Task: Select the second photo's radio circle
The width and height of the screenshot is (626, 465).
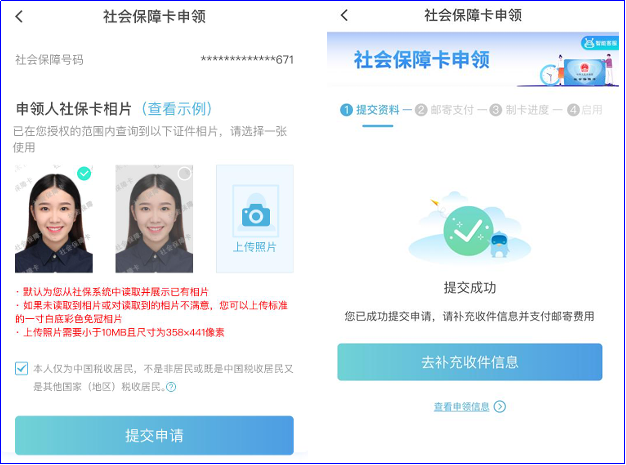Action: (184, 174)
